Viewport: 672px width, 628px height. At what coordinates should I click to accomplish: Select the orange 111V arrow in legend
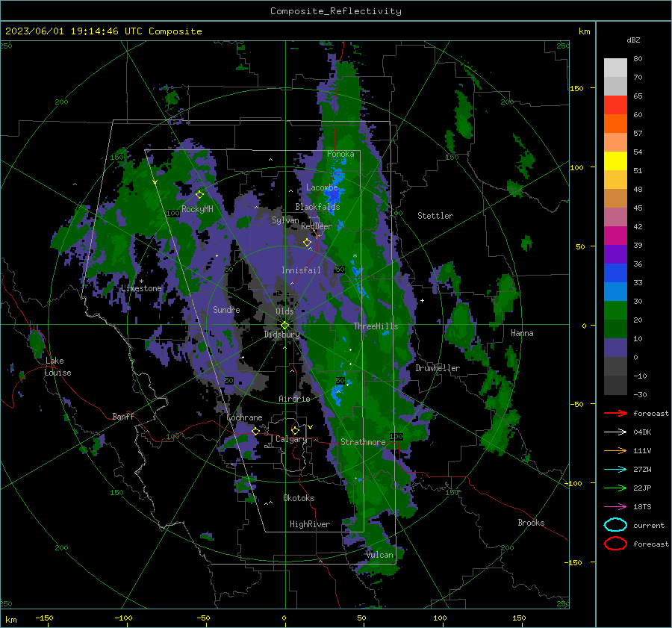615,450
